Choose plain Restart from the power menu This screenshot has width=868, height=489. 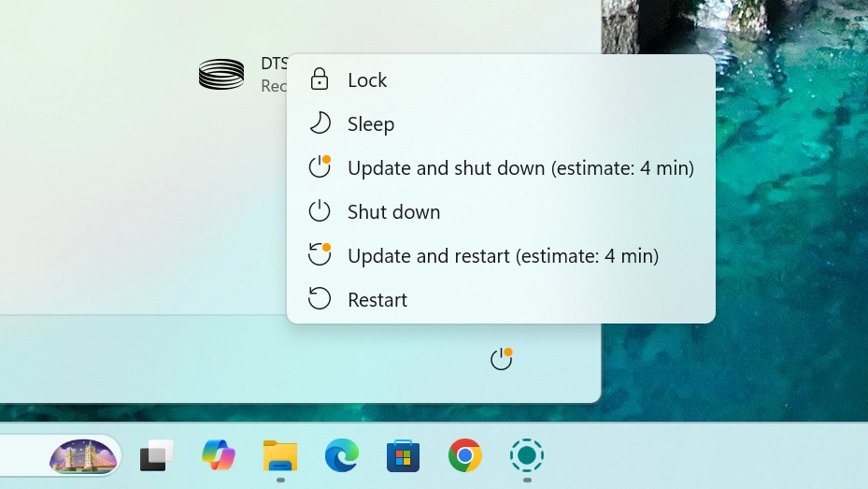point(377,300)
